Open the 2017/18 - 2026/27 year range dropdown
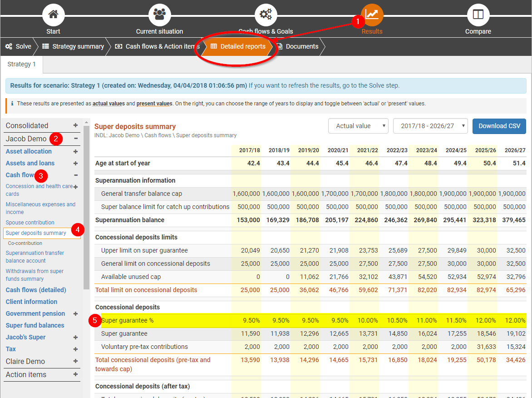 430,126
